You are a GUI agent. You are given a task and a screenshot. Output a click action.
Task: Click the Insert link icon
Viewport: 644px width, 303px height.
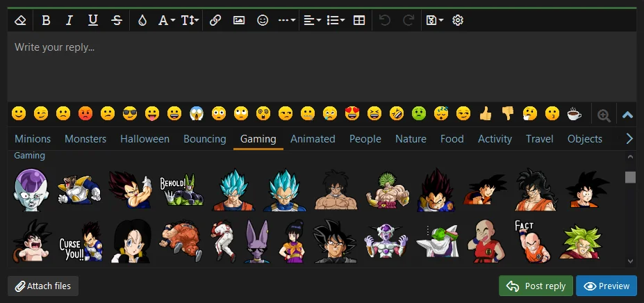pyautogui.click(x=215, y=21)
